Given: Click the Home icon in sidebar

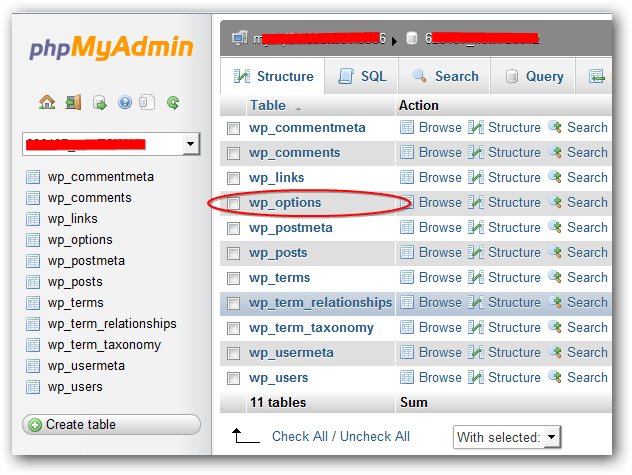Looking at the screenshot, I should [x=47, y=102].
